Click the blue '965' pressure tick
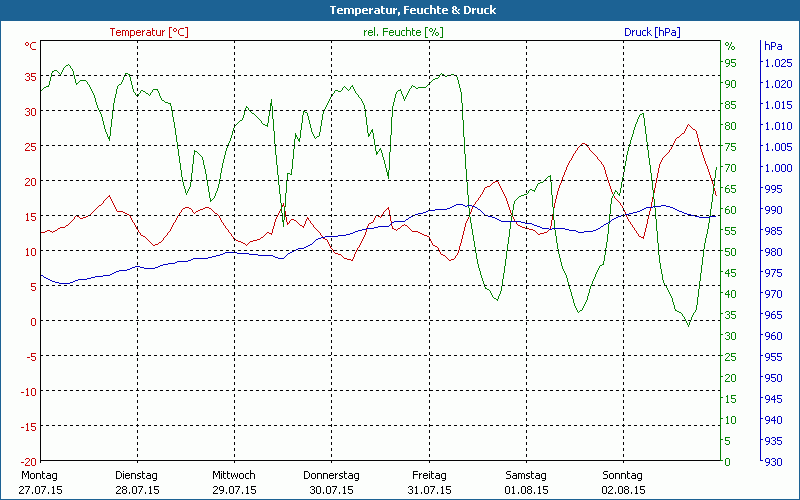The image size is (800, 500). tap(773, 315)
